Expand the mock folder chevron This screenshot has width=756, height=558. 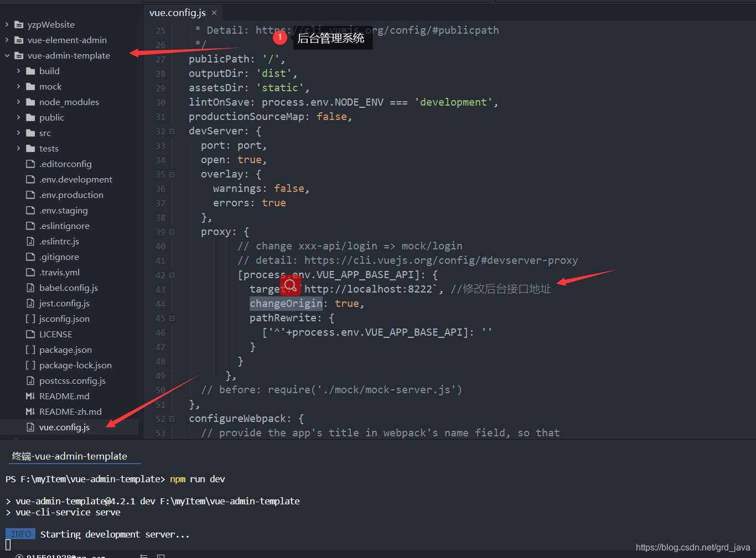click(x=19, y=87)
